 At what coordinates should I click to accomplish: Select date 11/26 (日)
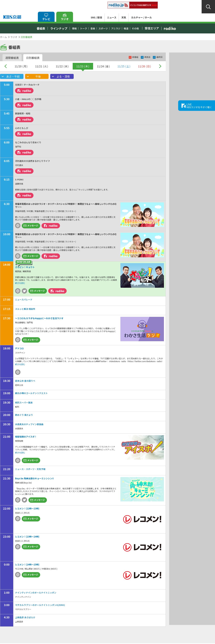click(x=144, y=67)
